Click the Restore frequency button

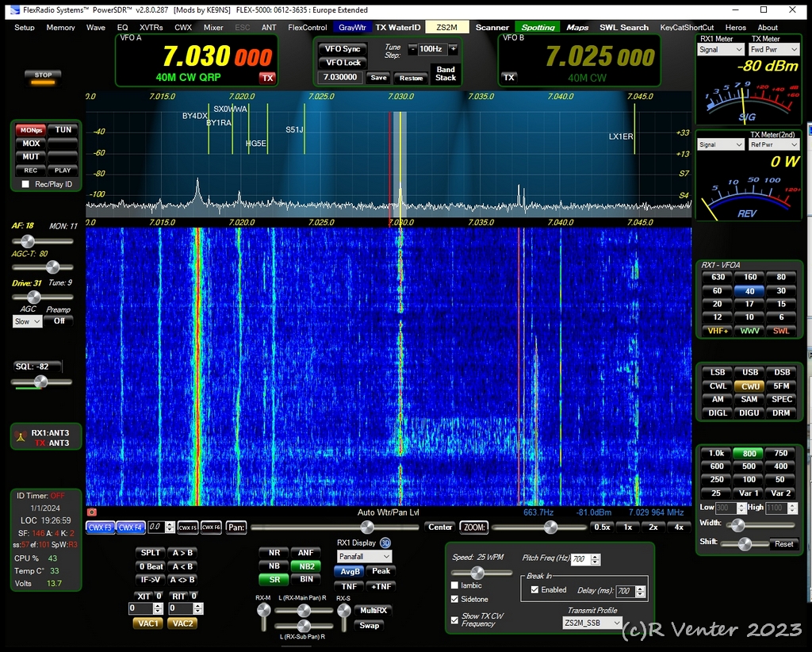coord(412,78)
